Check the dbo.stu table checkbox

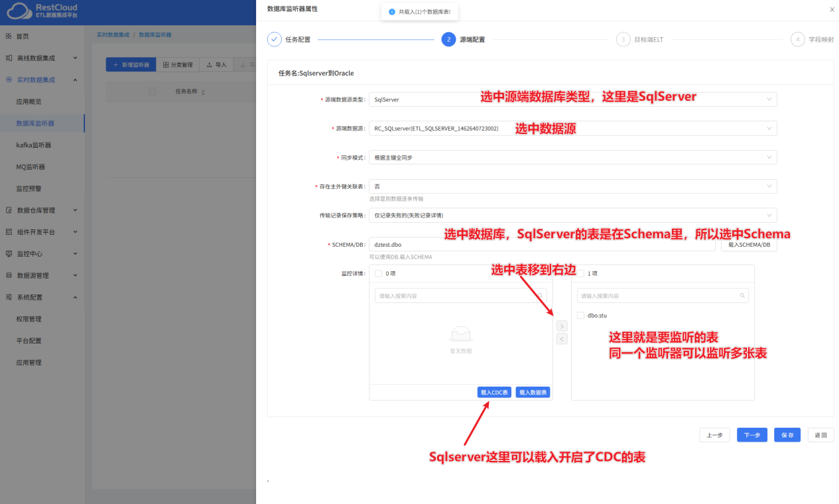tap(580, 316)
